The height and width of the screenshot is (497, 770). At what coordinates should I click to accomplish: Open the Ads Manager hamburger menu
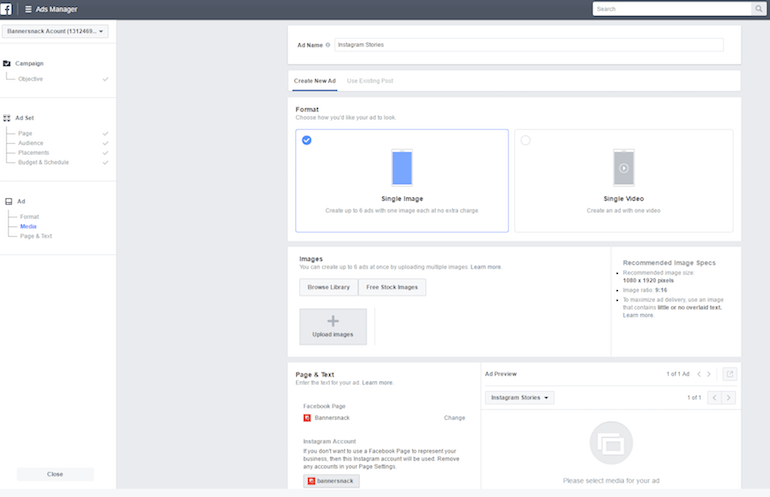tap(28, 9)
